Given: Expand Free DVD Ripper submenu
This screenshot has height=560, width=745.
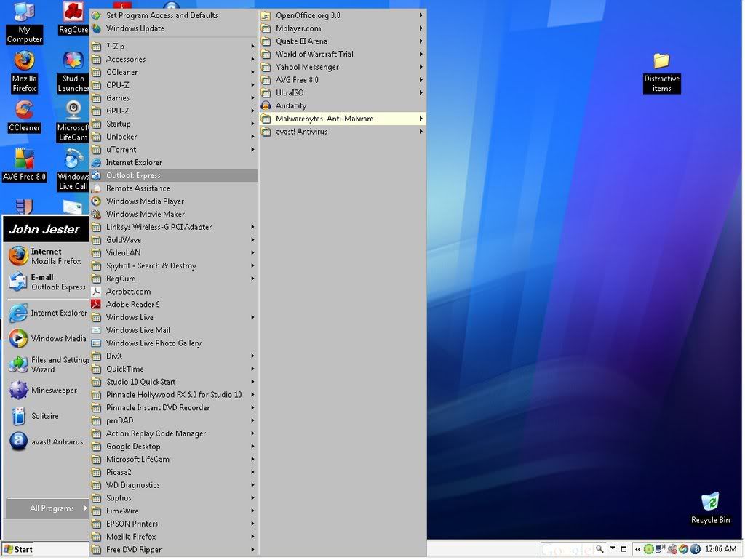Looking at the screenshot, I should [174, 550].
